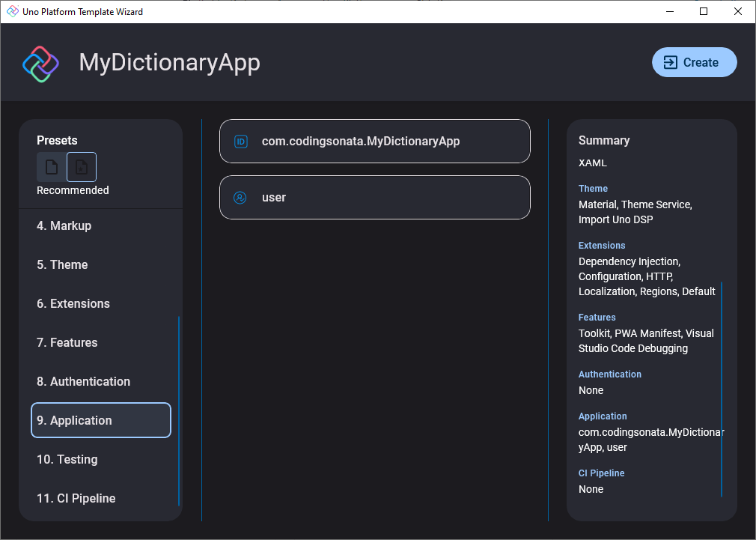Click 'Toolkit, PWA Manifest' features summary text
The image size is (756, 540).
pos(646,341)
